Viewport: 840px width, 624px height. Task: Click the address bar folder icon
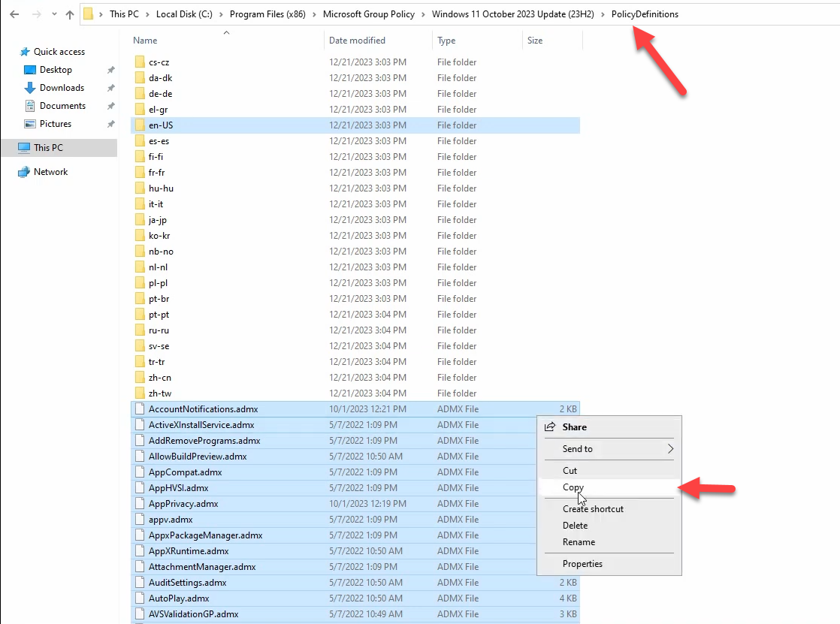(x=89, y=14)
